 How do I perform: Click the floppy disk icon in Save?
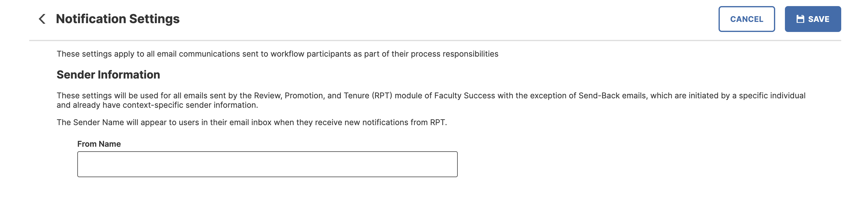point(800,19)
